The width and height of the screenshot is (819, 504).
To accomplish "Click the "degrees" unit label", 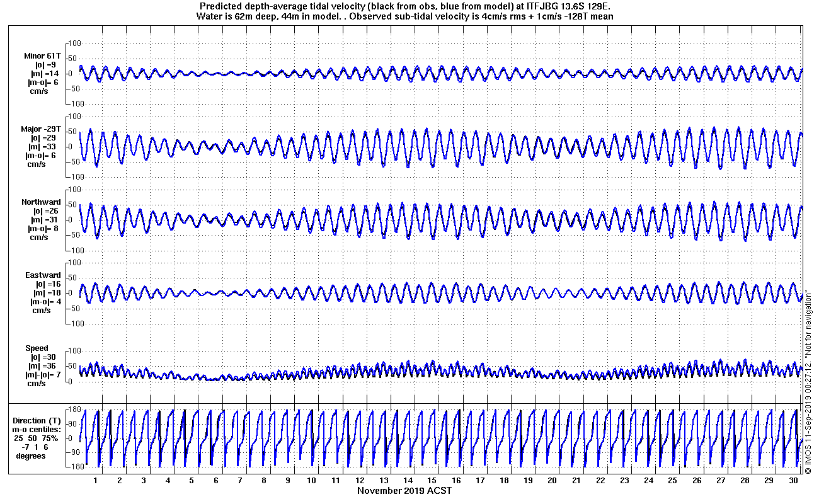I will pyautogui.click(x=31, y=456).
